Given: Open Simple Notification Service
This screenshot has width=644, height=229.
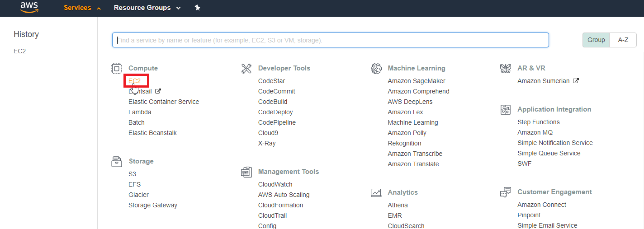Looking at the screenshot, I should (x=555, y=143).
